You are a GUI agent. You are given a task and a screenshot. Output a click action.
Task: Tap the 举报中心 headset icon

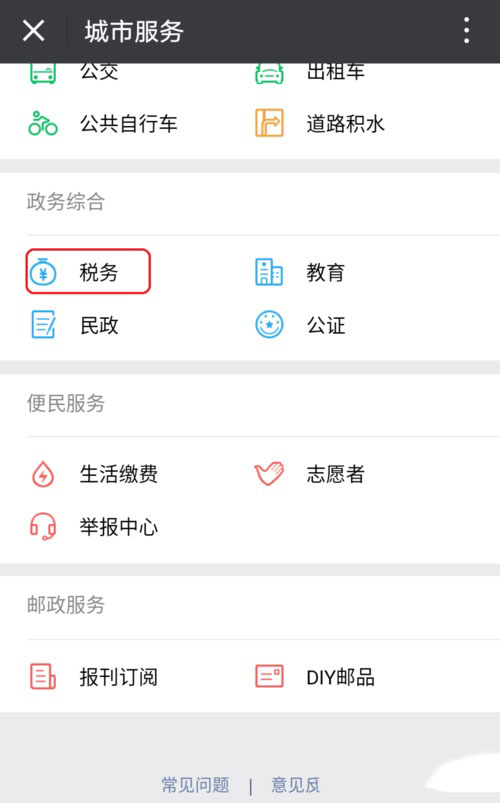43,526
